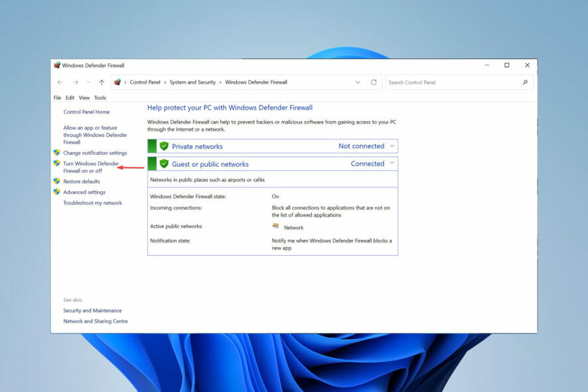This screenshot has height=392, width=588.
Task: Open Network and Sharing Centre
Action: pyautogui.click(x=96, y=321)
